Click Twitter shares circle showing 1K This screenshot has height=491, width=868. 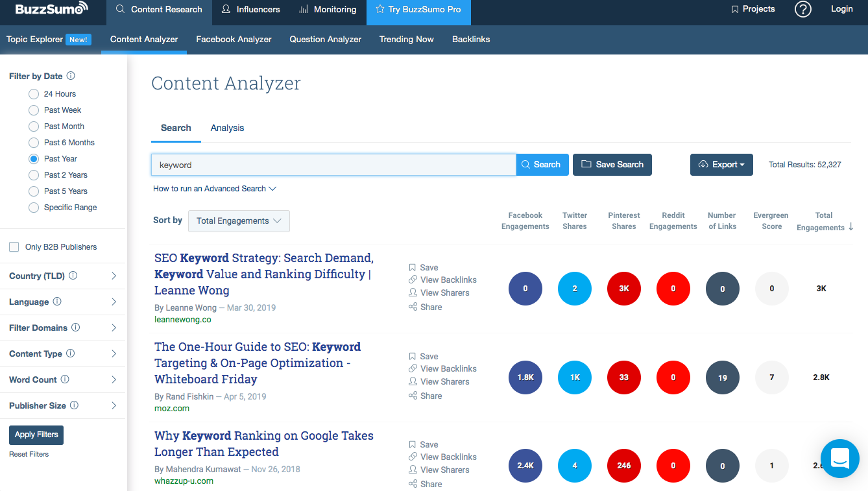(x=575, y=377)
